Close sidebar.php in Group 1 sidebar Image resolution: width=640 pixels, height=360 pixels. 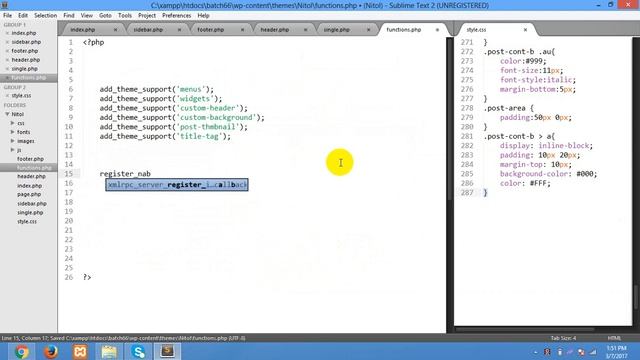point(7,42)
